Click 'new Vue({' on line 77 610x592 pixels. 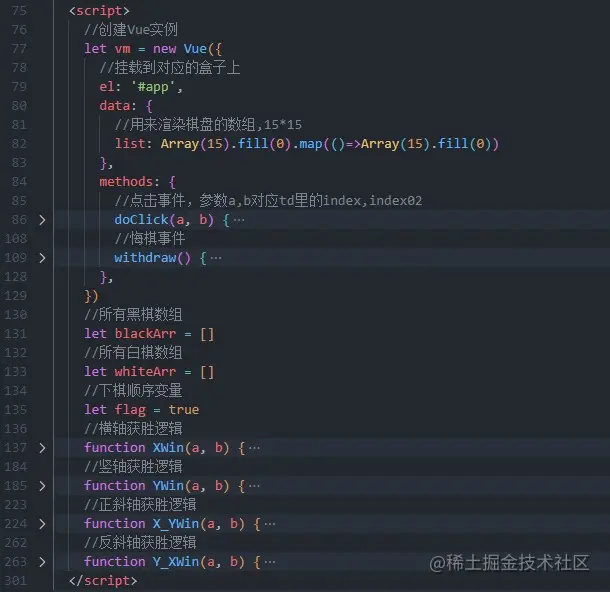(x=187, y=49)
